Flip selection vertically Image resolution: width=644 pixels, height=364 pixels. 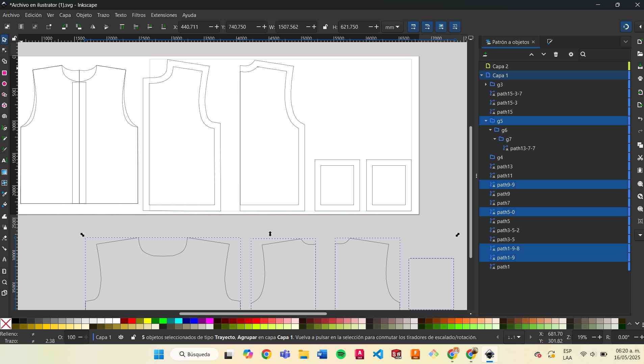coord(106,27)
